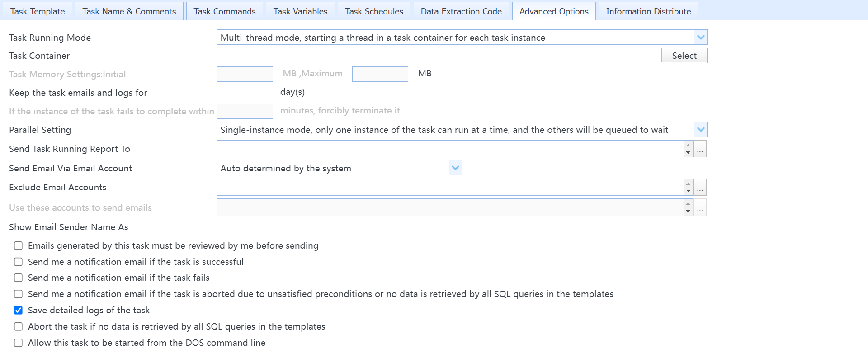Expand Parallel Setting dropdown
868x358 pixels.
700,130
